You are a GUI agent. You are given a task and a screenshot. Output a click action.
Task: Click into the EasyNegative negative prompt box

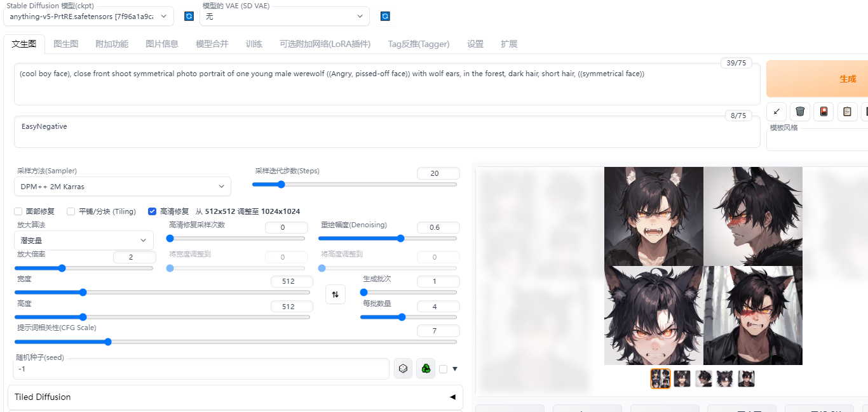click(387, 132)
